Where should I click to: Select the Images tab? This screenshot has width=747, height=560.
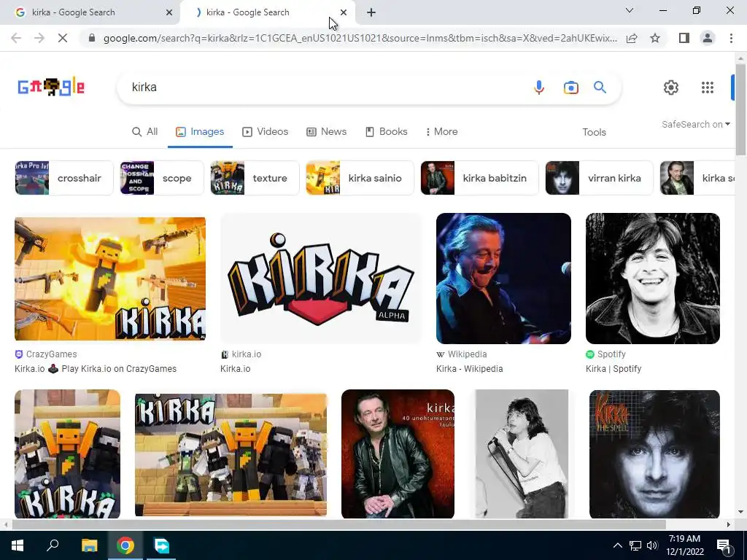[x=200, y=132]
